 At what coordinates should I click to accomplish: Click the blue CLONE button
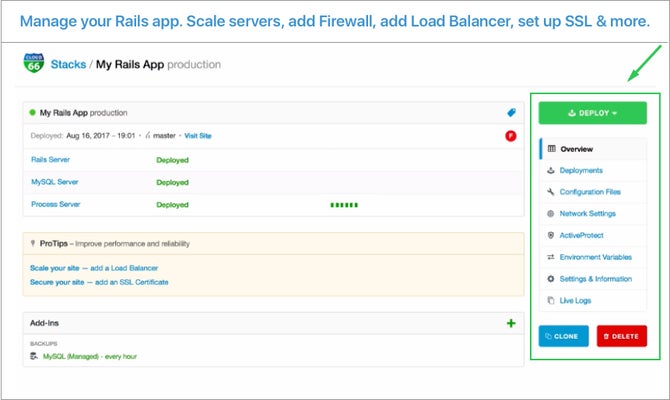click(564, 336)
